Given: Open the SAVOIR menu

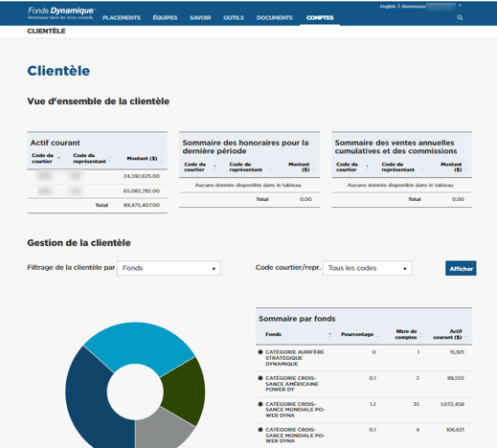Looking at the screenshot, I should click(200, 18).
